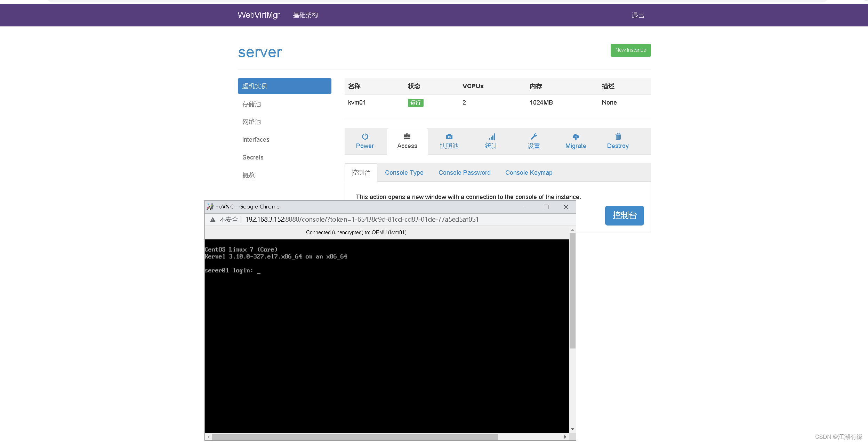Click the noVNC address bar URL
Screen dimensions: 868x443
(362, 220)
